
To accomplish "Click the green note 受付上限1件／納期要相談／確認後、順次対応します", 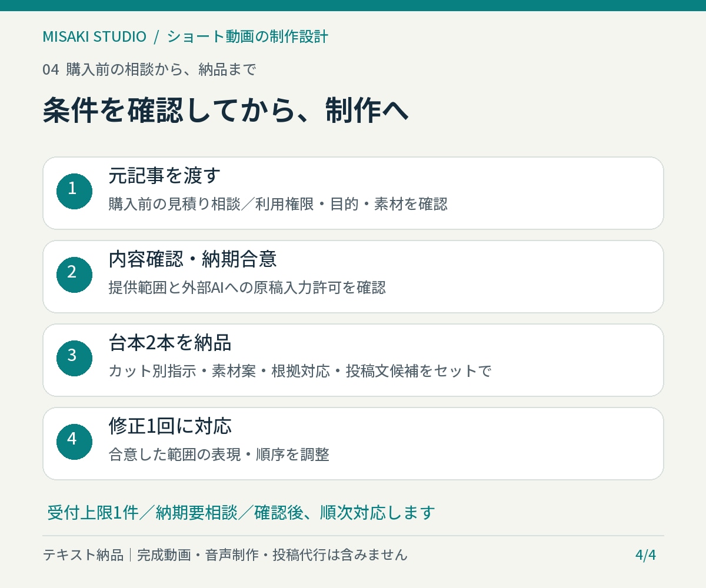I will pos(241,512).
